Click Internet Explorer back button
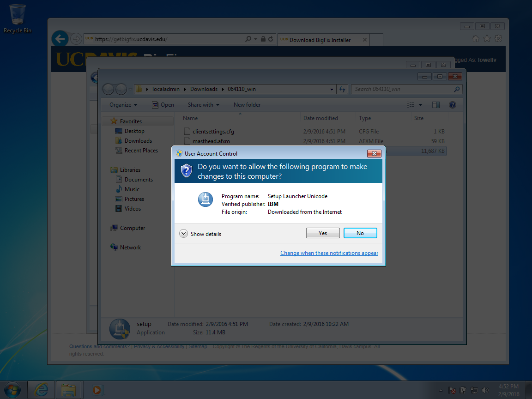This screenshot has width=532, height=399. tap(60, 39)
